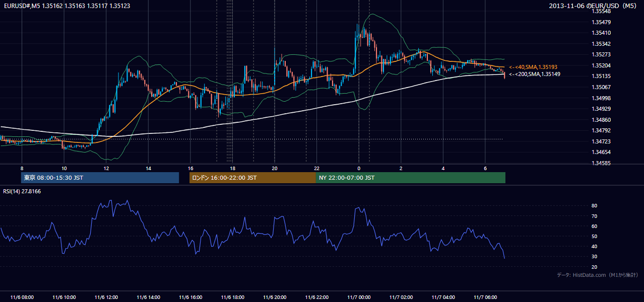Click the RSI 80 level label

(x=595, y=206)
